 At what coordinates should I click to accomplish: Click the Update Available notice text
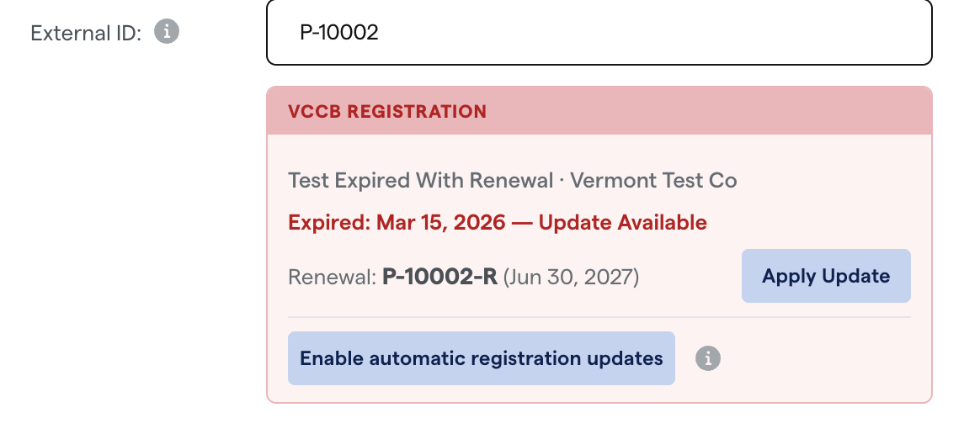pyautogui.click(x=622, y=223)
